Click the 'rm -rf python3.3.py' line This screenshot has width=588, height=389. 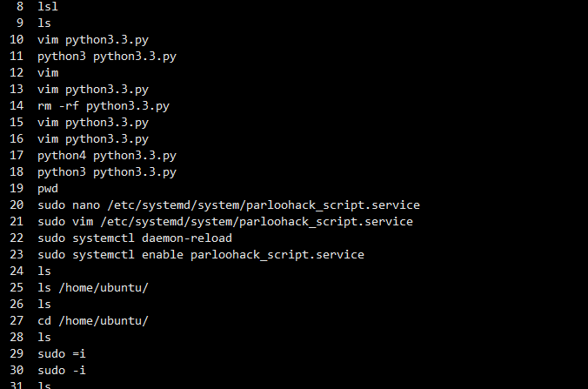point(104,106)
